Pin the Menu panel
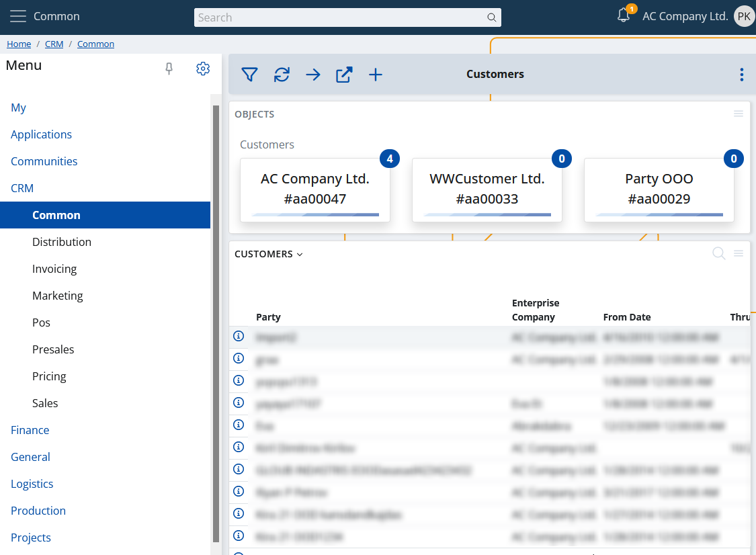The image size is (756, 555). [x=169, y=69]
